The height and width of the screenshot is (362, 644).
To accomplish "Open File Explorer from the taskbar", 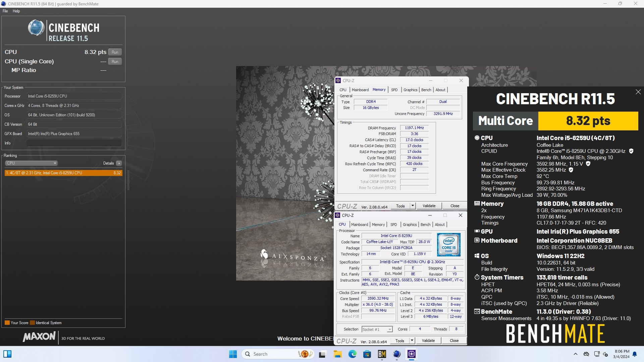I will (x=337, y=354).
